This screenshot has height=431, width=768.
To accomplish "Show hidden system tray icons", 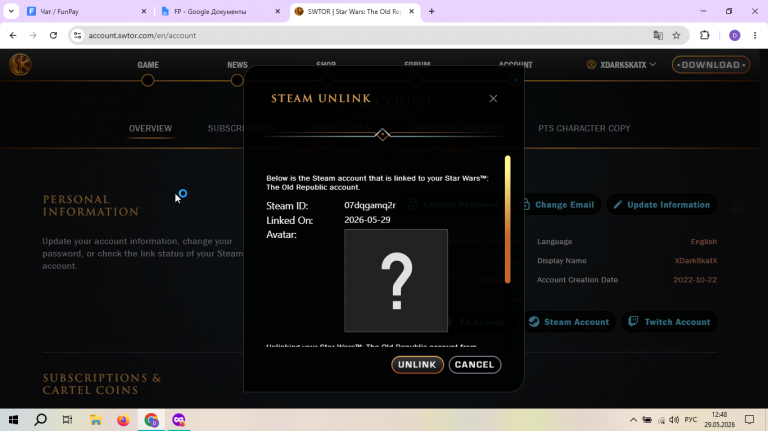I will click(x=633, y=420).
